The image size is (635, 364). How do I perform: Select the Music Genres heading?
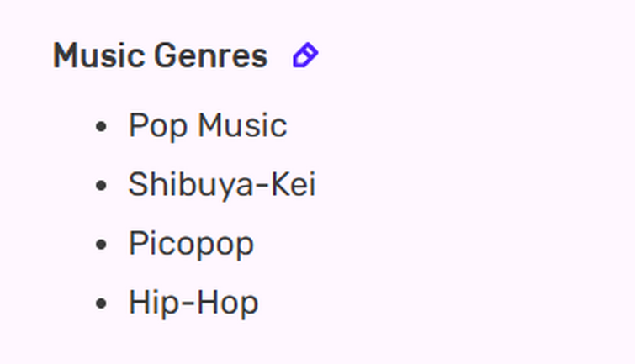[161, 55]
